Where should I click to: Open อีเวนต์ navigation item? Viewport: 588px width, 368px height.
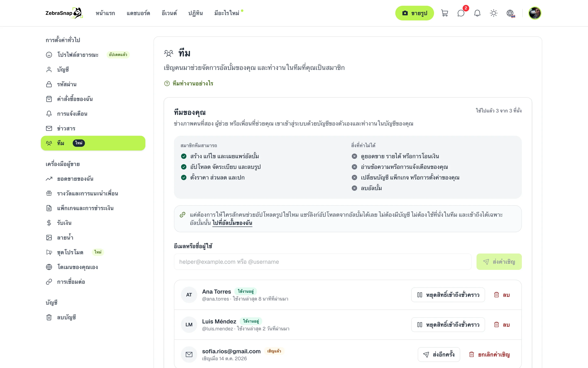pyautogui.click(x=169, y=13)
